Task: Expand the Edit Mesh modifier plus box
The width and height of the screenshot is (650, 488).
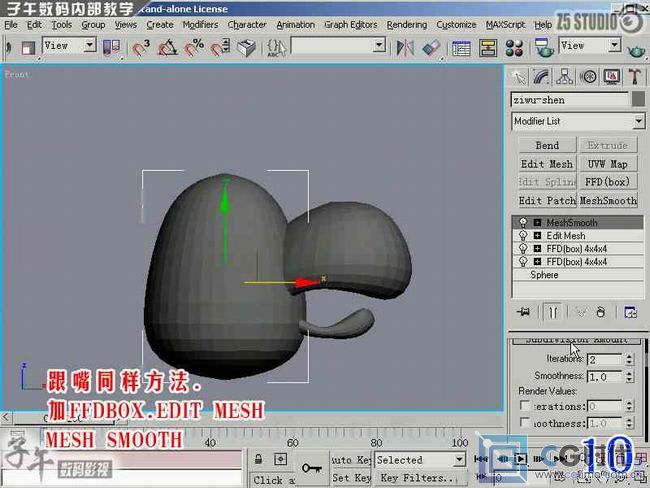Action: [537, 236]
